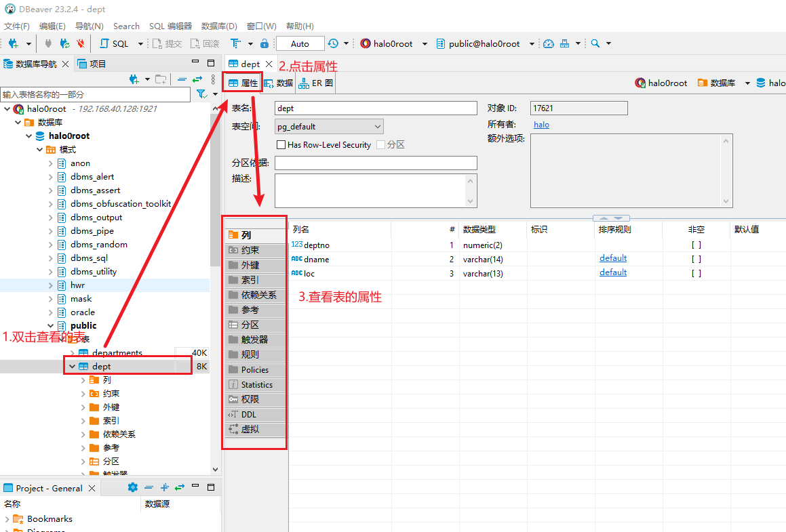Click the new database connection plug icon
Viewport: 786px width, 532px height.
[14, 43]
